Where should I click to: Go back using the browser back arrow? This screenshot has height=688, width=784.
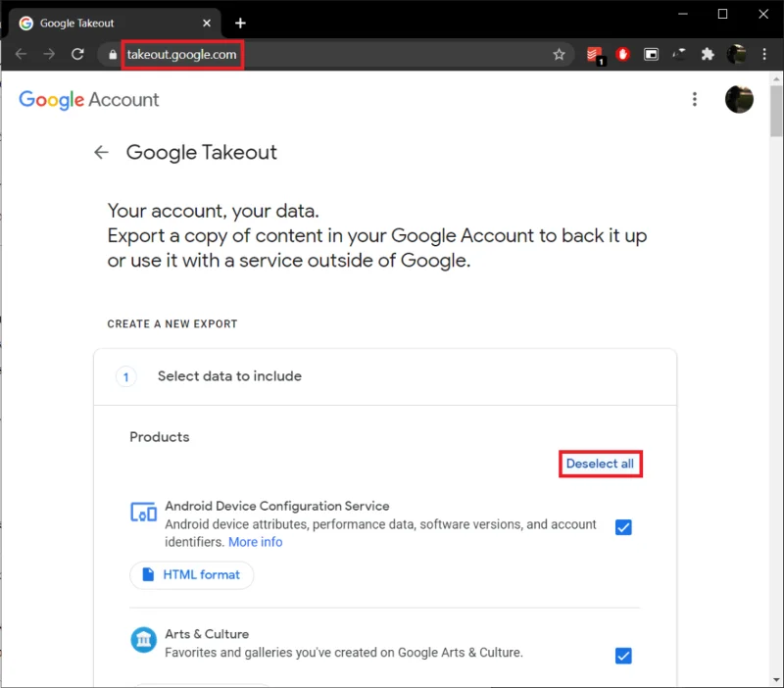[21, 54]
